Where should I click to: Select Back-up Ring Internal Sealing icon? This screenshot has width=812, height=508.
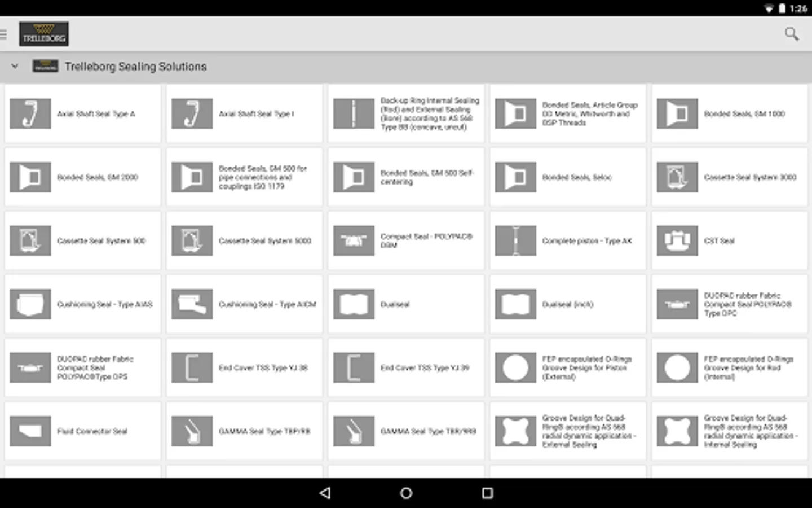(x=354, y=113)
